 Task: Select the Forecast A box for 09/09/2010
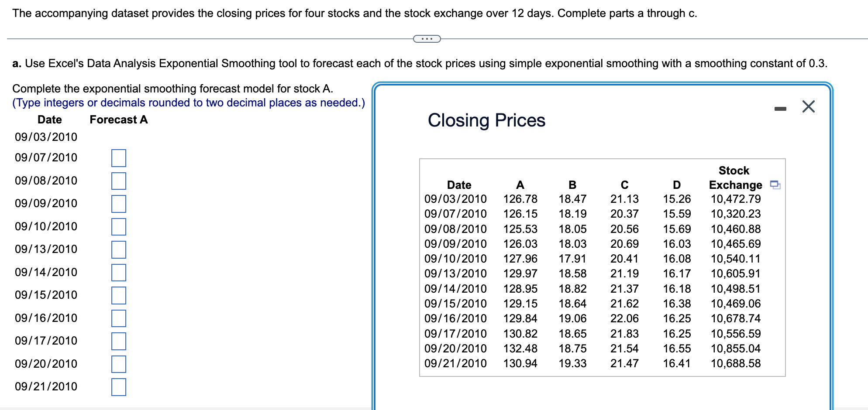118,204
